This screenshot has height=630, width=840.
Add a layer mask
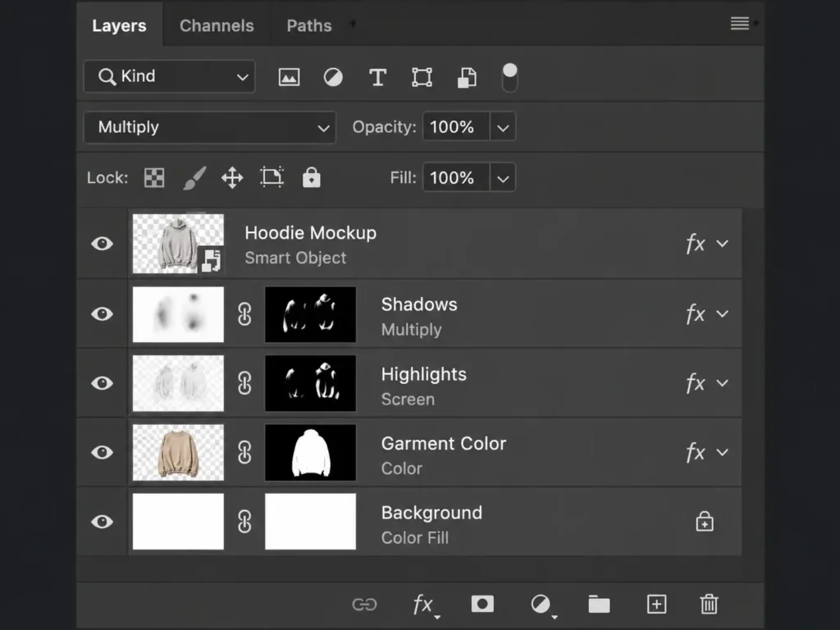click(482, 605)
